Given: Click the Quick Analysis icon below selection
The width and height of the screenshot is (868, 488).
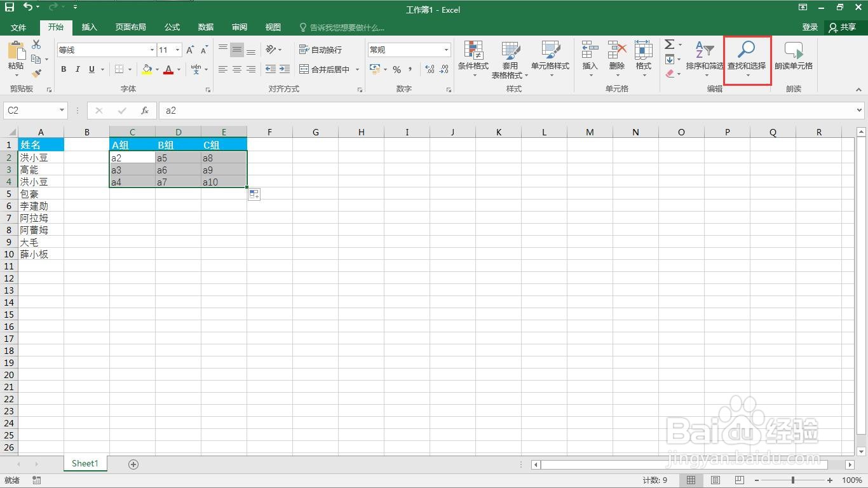Looking at the screenshot, I should [x=254, y=194].
